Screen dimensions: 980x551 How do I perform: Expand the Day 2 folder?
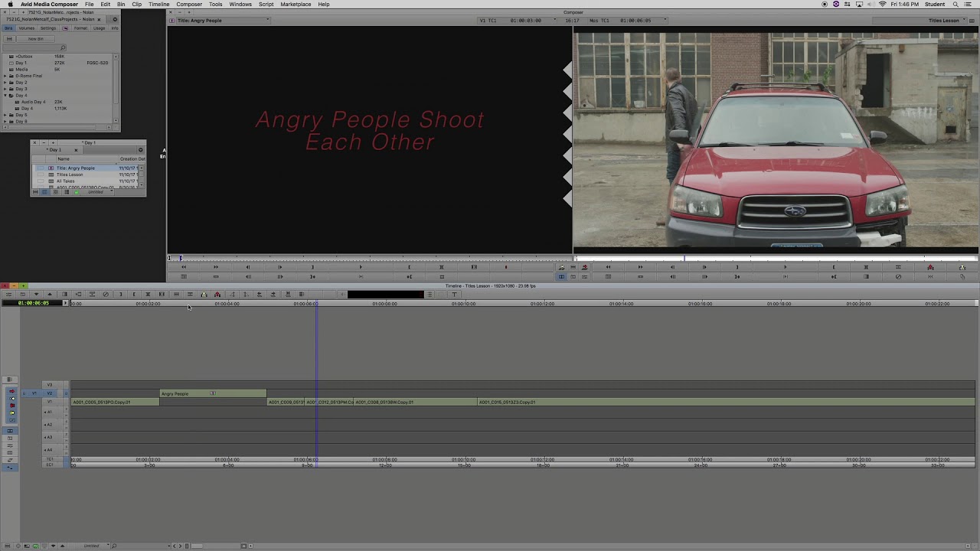pos(5,82)
